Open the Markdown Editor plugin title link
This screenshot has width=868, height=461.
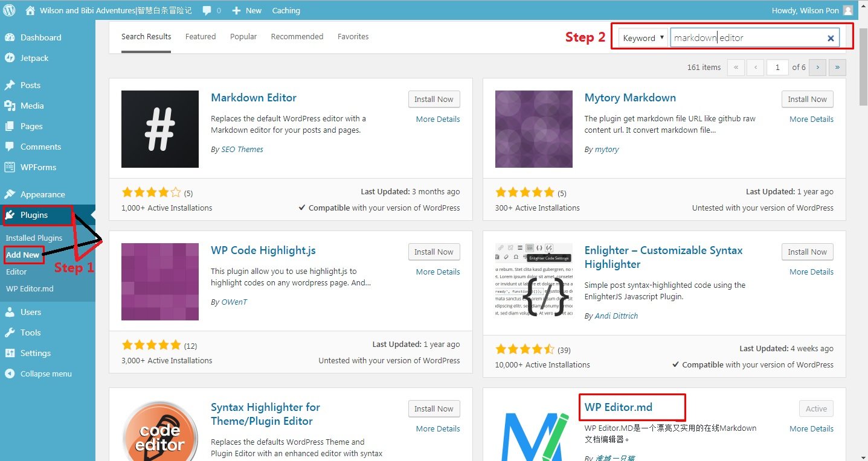coord(254,98)
